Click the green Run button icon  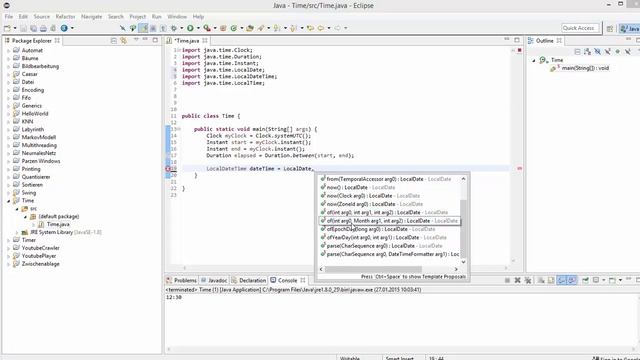(190, 28)
